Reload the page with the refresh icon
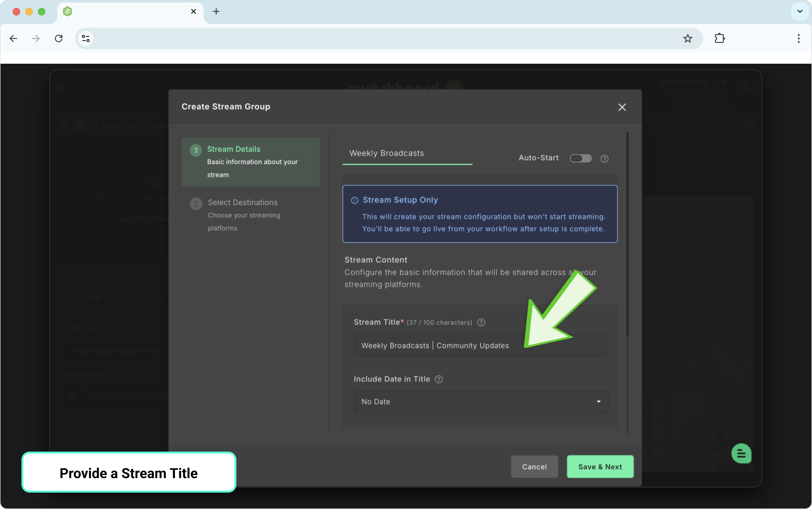The width and height of the screenshot is (812, 509). [59, 38]
